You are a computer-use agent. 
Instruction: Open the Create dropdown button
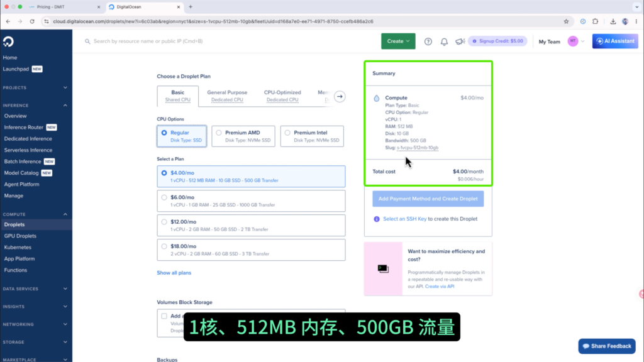click(398, 41)
